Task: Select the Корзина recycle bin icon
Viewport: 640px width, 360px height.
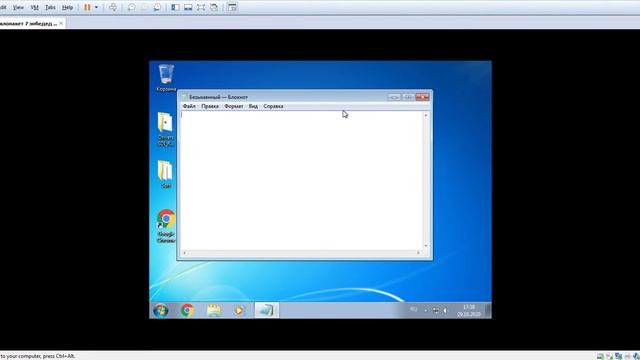Action: click(x=166, y=78)
